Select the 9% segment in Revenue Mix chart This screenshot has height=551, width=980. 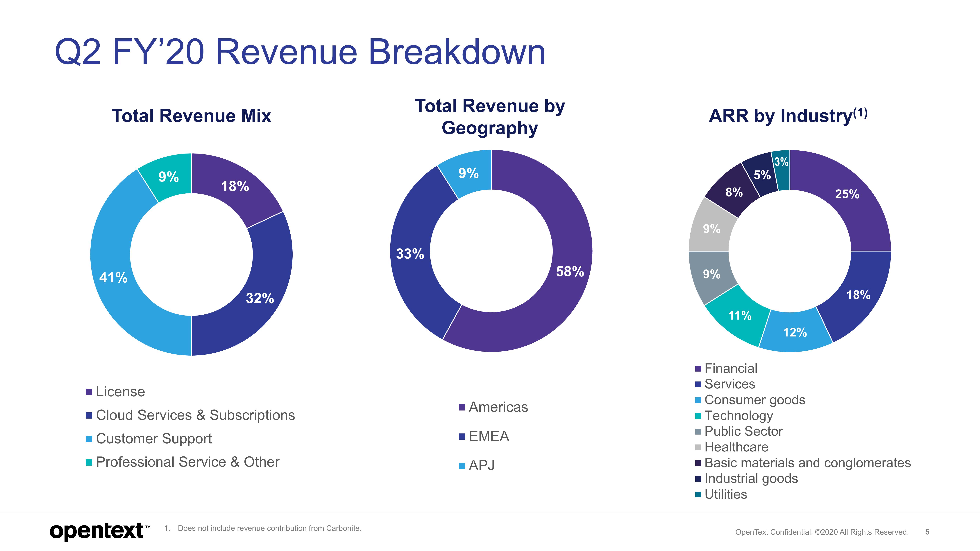169,177
